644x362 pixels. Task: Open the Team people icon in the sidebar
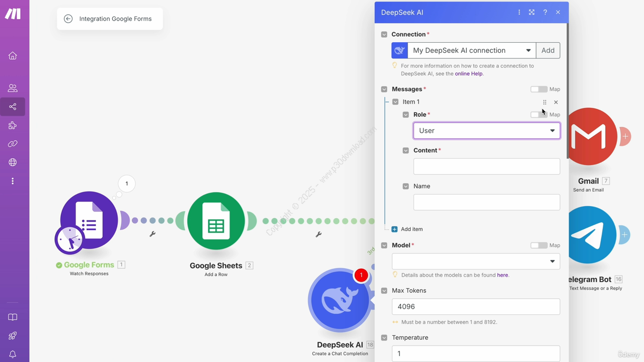coord(13,88)
